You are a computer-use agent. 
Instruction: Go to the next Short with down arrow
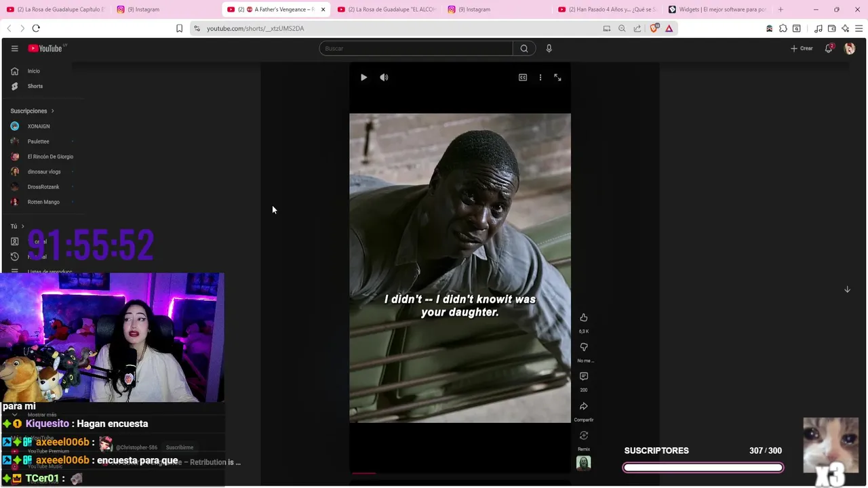[x=847, y=289]
